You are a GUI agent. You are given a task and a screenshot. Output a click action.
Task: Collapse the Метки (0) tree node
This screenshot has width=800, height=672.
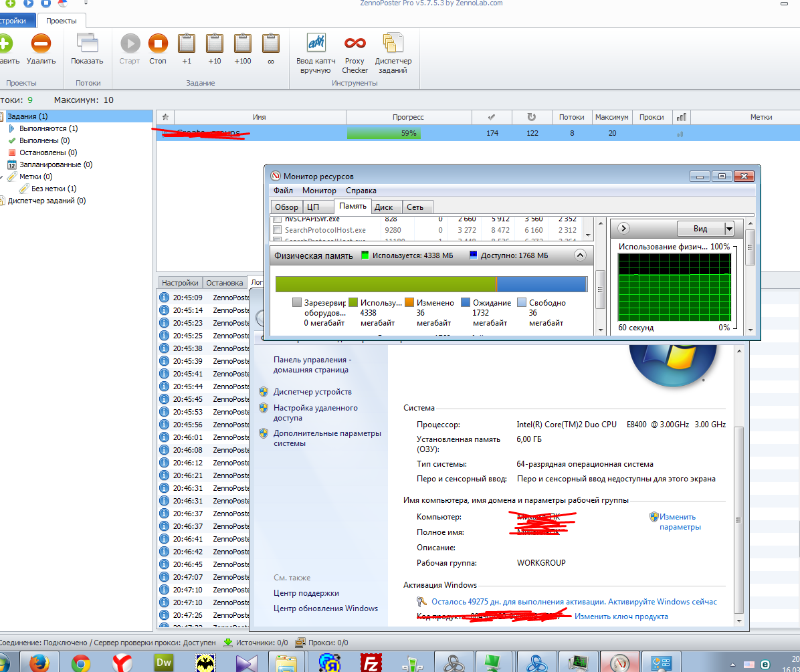click(1, 177)
